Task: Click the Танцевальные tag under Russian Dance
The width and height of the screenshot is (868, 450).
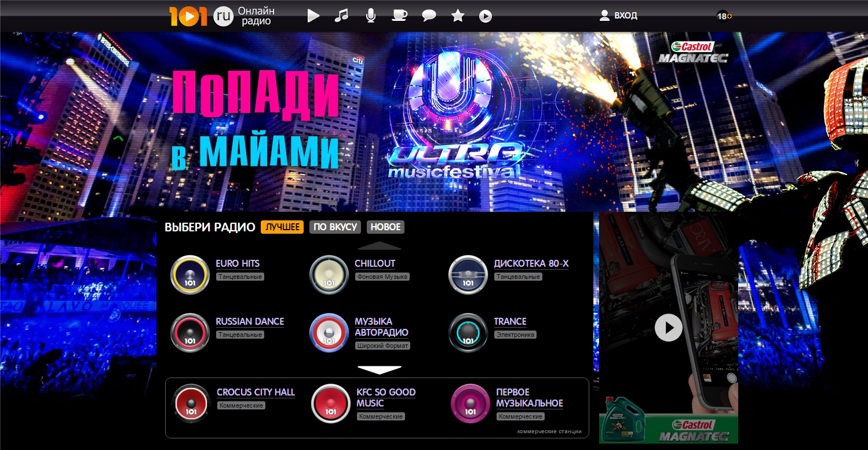Action: click(240, 335)
